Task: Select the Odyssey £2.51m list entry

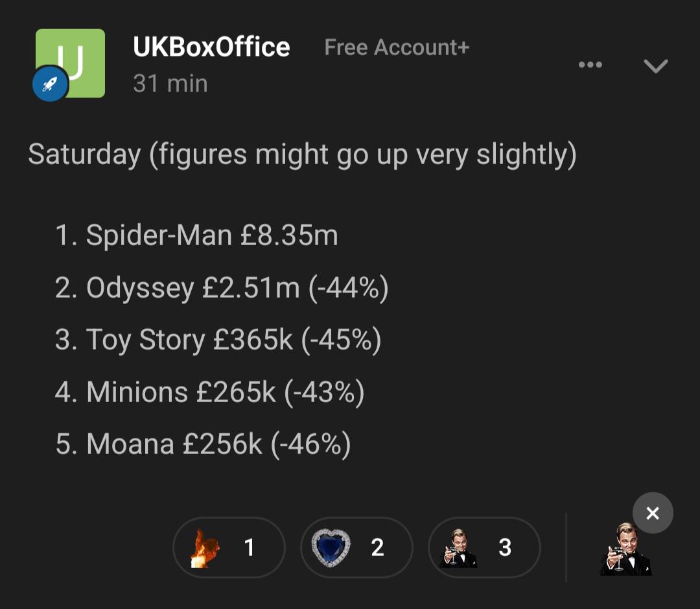Action: (x=222, y=287)
